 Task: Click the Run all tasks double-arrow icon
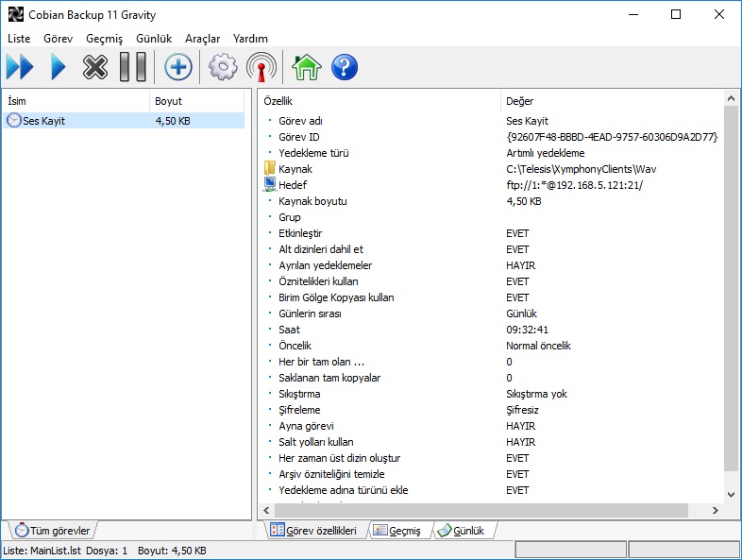click(20, 67)
